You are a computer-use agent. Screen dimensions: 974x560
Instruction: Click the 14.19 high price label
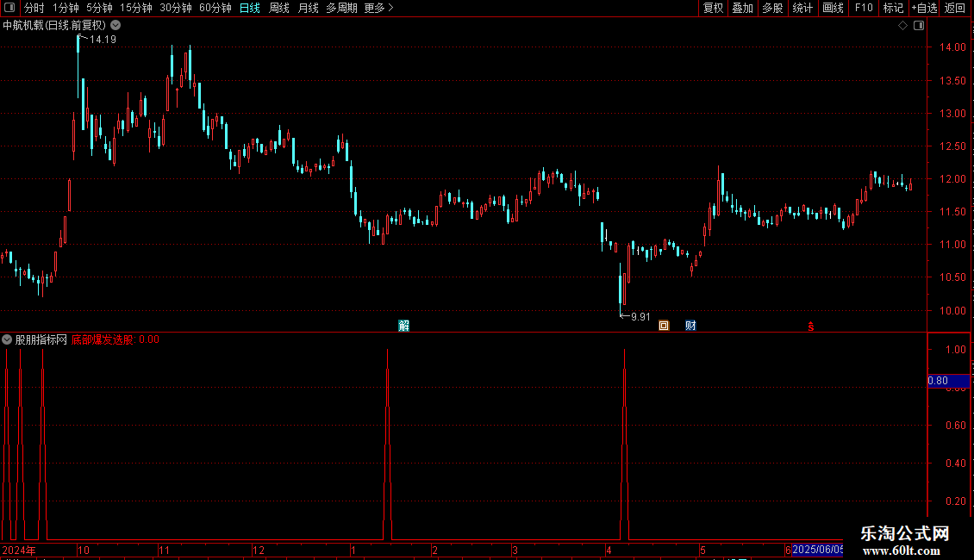103,39
